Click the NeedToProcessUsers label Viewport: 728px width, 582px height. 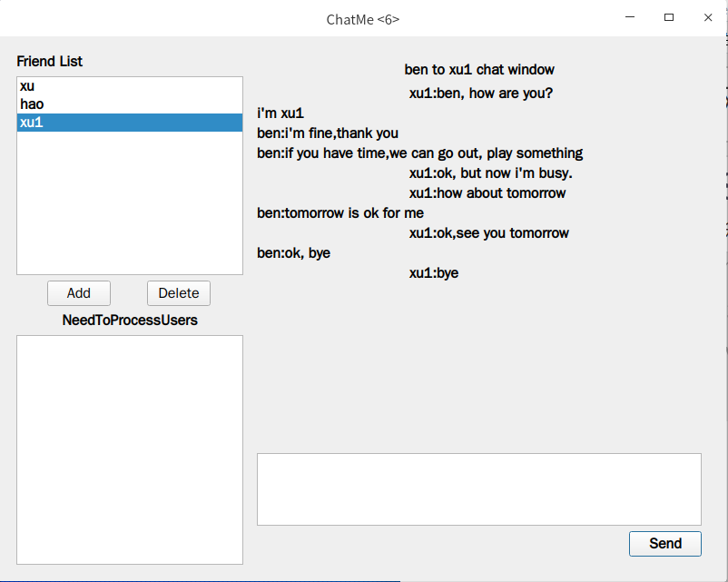130,320
